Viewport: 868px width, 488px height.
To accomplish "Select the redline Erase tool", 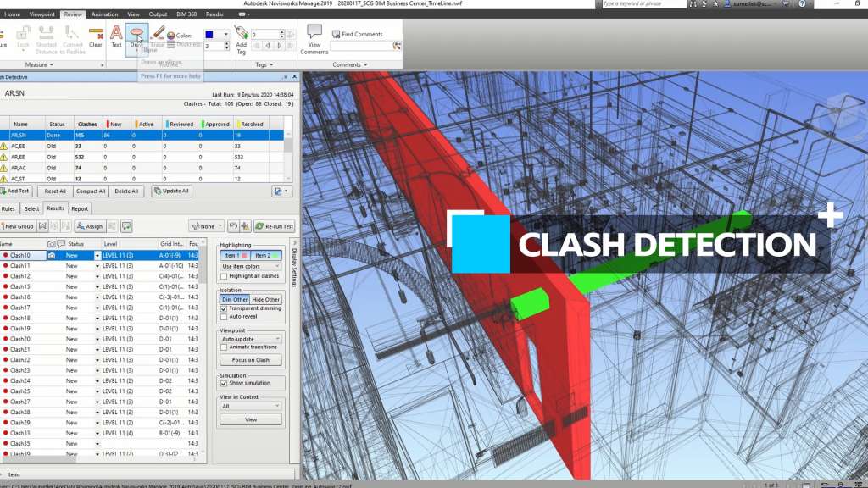I will (158, 37).
